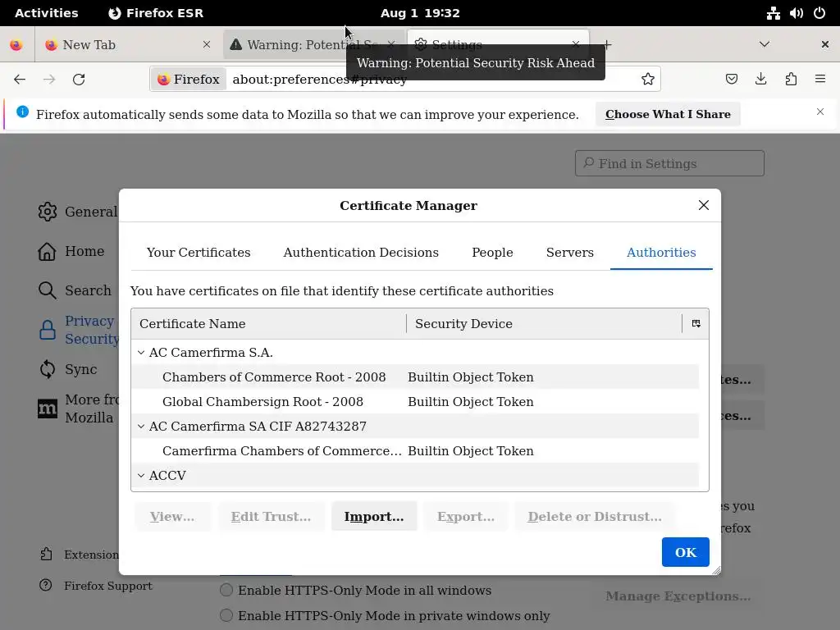Switch to the People tab
Viewport: 840px width, 630px height.
(492, 253)
